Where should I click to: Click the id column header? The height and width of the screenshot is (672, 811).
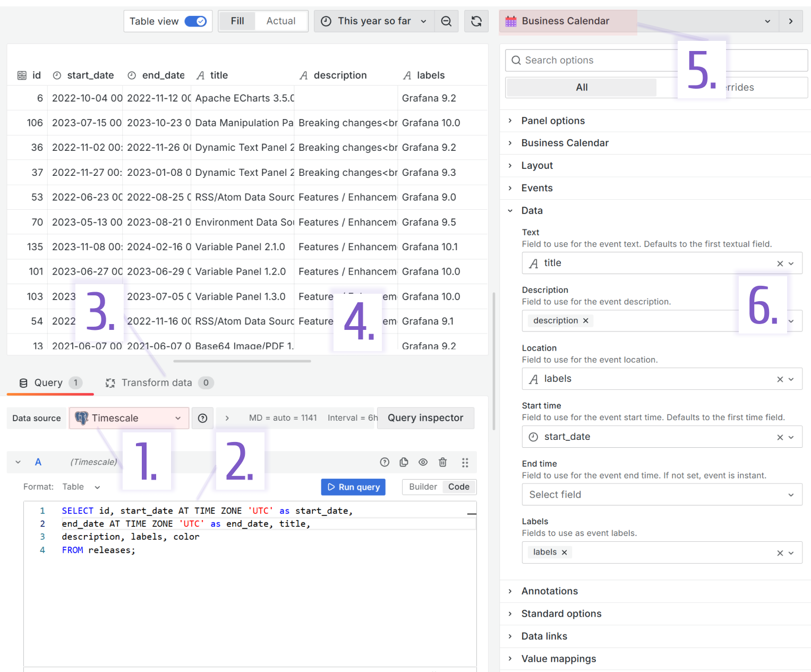[x=29, y=75]
